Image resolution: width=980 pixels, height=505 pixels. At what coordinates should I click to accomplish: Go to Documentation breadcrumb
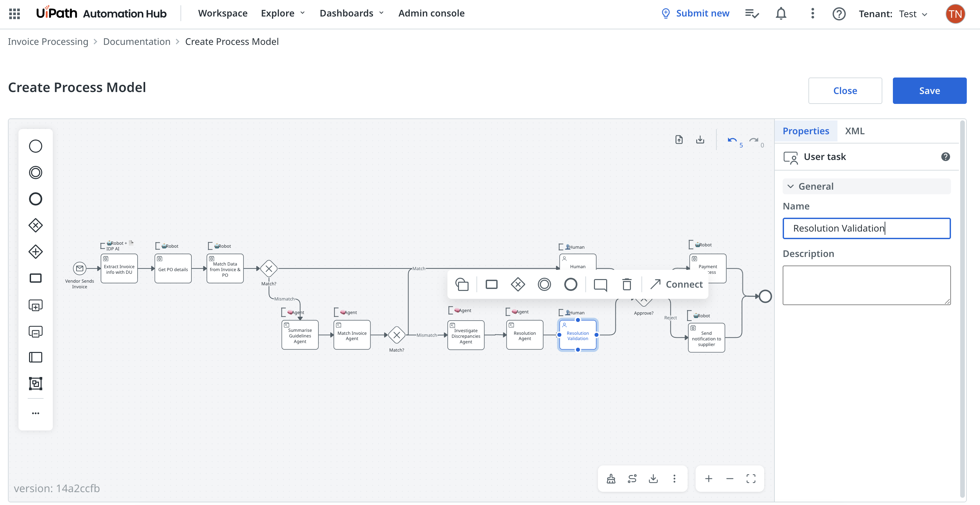pos(137,42)
